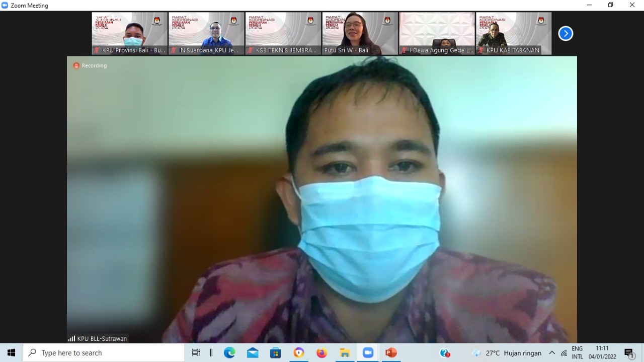Open File Explorer from taskbar
Image resolution: width=644 pixels, height=362 pixels.
345,353
